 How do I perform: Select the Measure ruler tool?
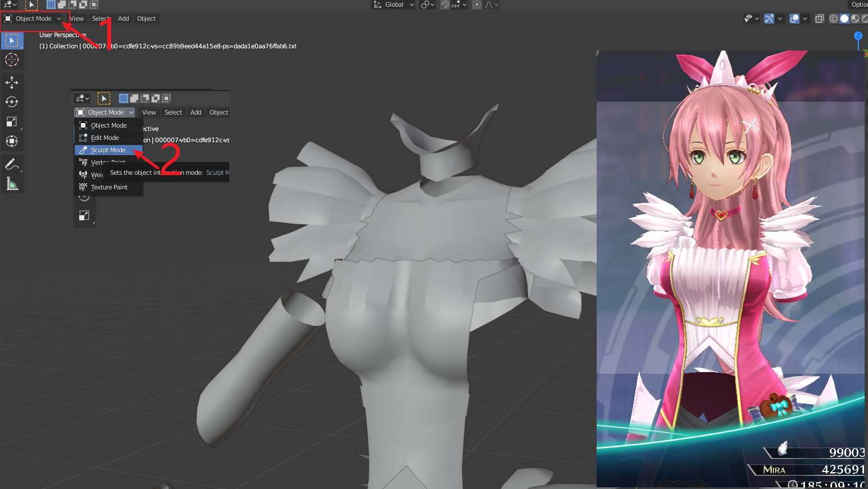click(x=12, y=184)
